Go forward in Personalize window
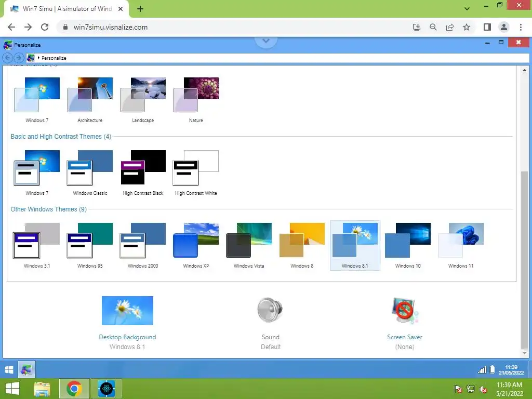This screenshot has height=399, width=532. click(x=19, y=58)
